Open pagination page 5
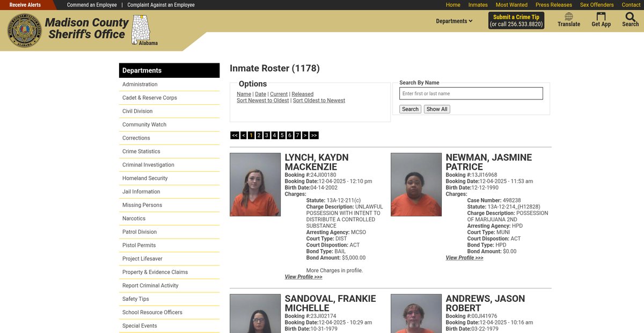 coord(282,135)
